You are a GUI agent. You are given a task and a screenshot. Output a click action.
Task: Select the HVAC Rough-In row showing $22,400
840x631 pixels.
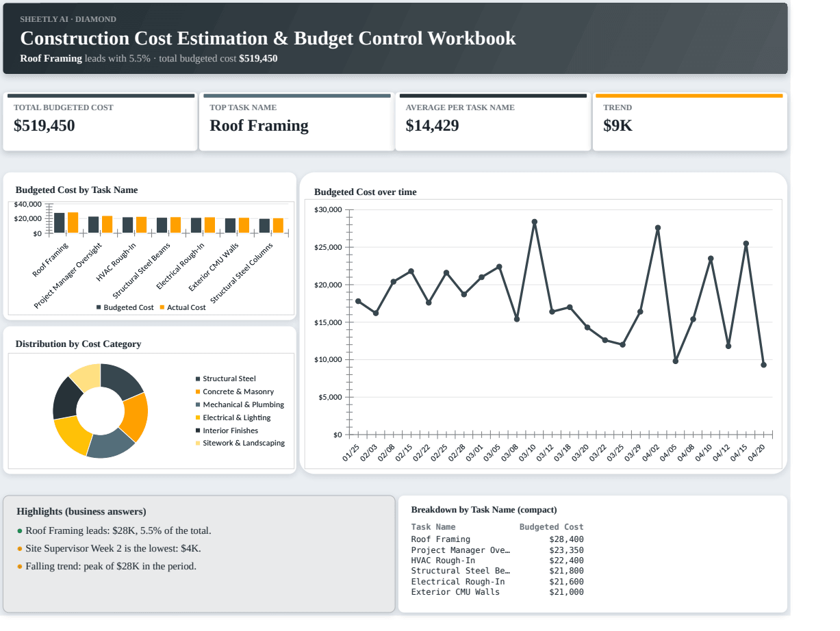click(x=497, y=561)
